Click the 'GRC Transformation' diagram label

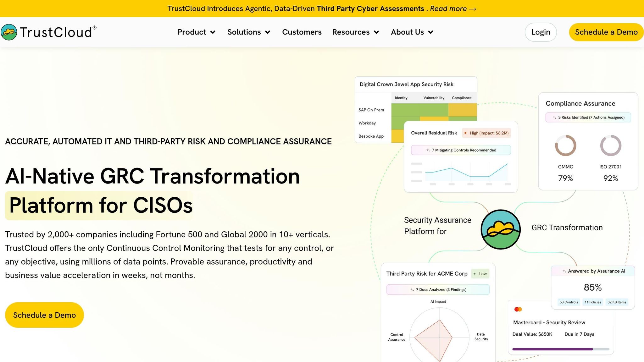(567, 228)
